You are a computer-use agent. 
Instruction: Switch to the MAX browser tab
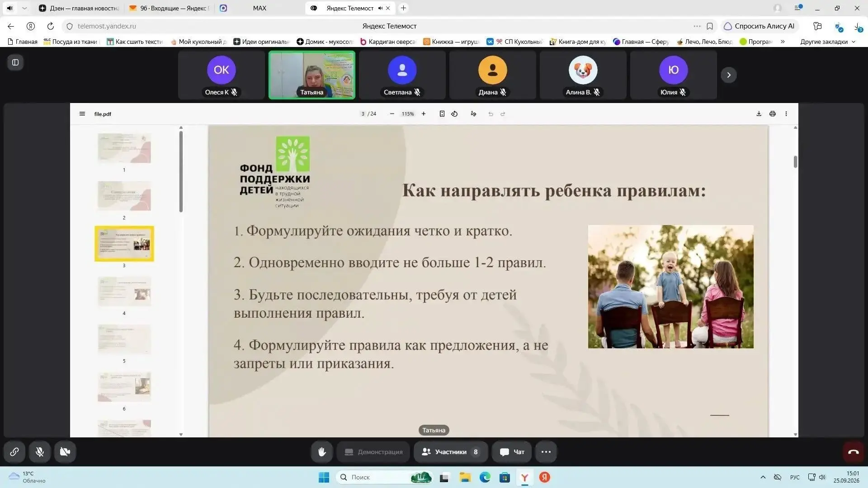[x=259, y=8]
